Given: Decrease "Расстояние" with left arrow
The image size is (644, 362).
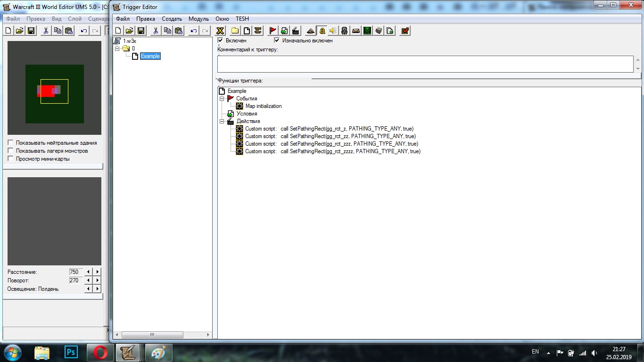Looking at the screenshot, I should [x=89, y=272].
